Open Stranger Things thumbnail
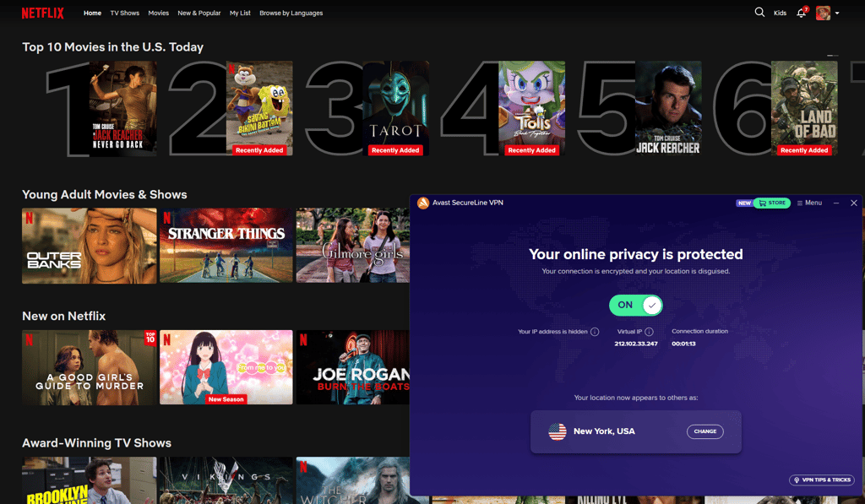This screenshot has width=865, height=504. (226, 246)
